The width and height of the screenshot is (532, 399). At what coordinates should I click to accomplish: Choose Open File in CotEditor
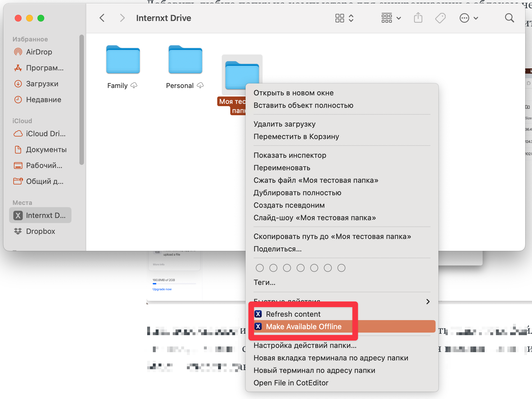coord(342,383)
